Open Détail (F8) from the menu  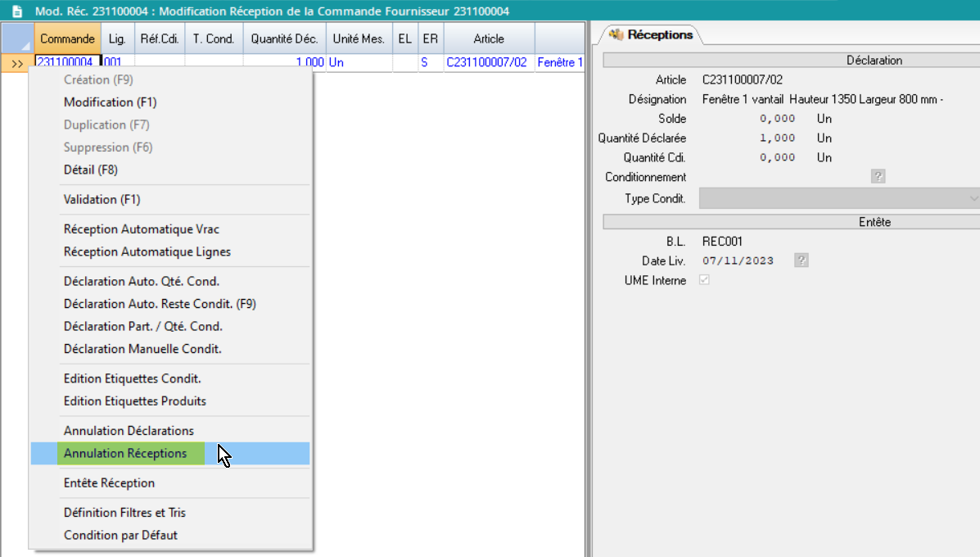91,170
